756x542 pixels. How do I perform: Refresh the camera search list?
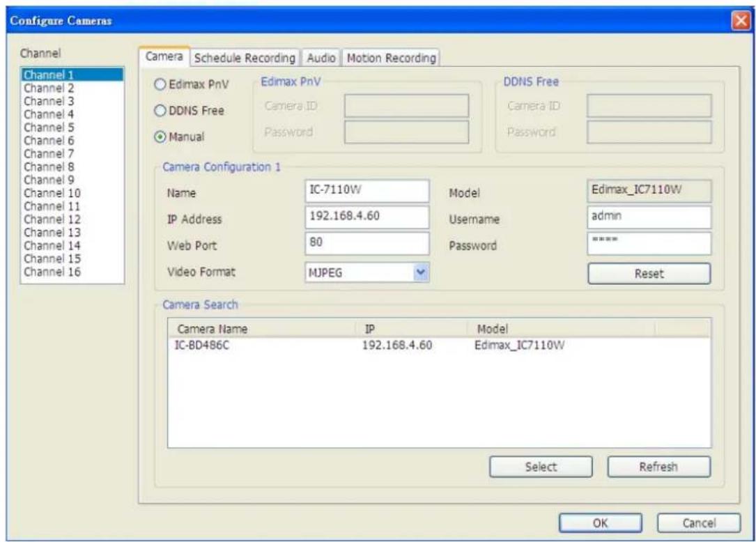tap(658, 467)
